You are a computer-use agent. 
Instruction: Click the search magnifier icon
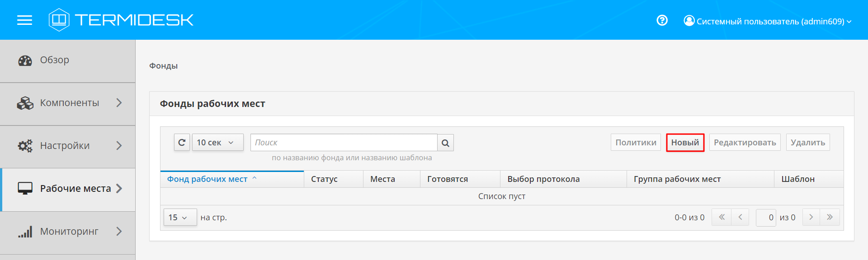coord(445,143)
